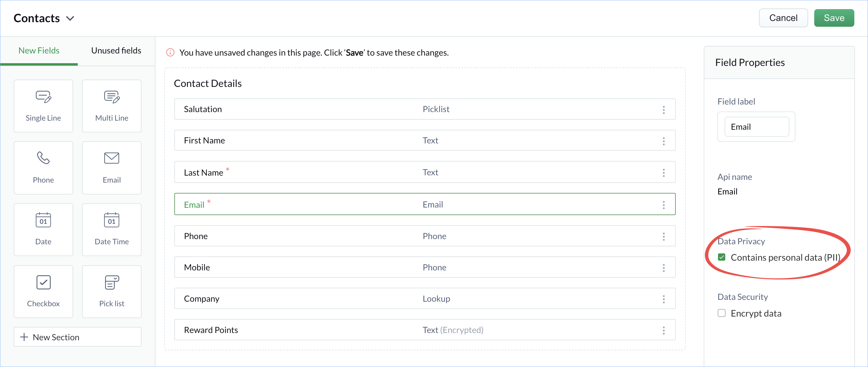Image resolution: width=868 pixels, height=367 pixels.
Task: Open options menu for Reward Points field
Action: click(664, 330)
